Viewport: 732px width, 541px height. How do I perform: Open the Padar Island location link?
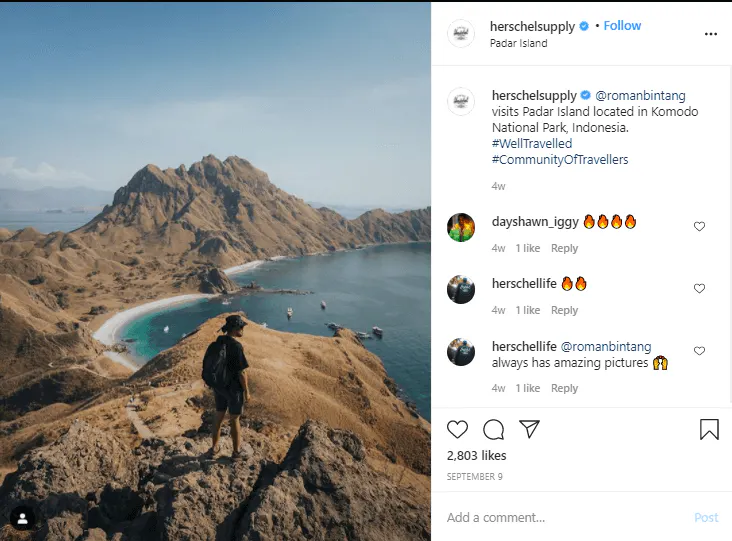coord(518,44)
